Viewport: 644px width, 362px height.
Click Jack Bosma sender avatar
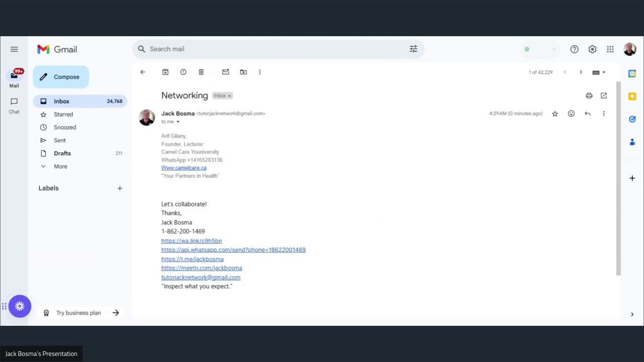tap(147, 117)
